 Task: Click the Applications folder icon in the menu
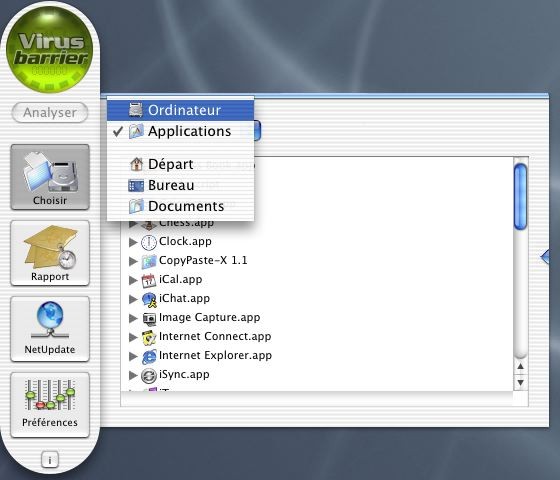[x=136, y=131]
